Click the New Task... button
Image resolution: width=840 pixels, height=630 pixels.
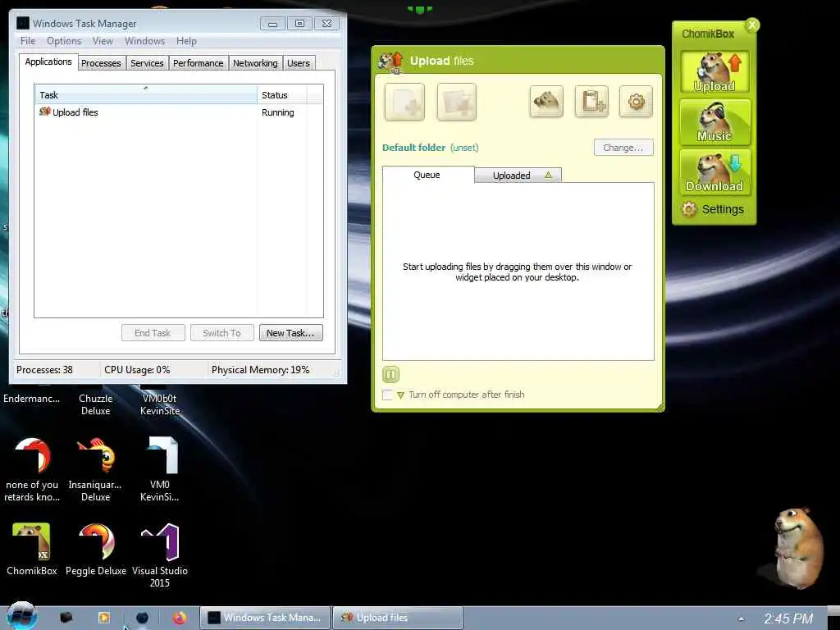(x=291, y=333)
